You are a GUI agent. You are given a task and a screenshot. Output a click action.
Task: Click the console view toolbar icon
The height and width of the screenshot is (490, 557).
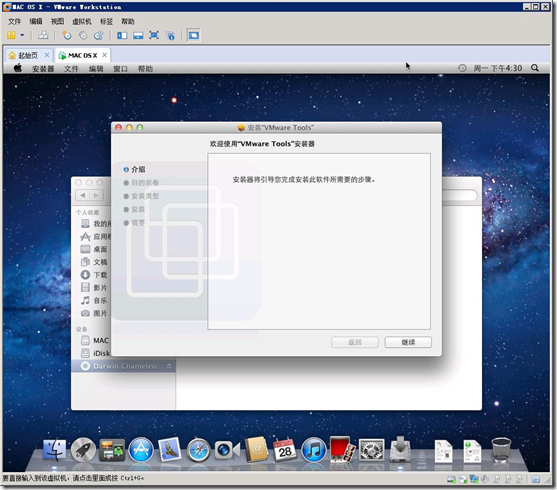pyautogui.click(x=138, y=35)
